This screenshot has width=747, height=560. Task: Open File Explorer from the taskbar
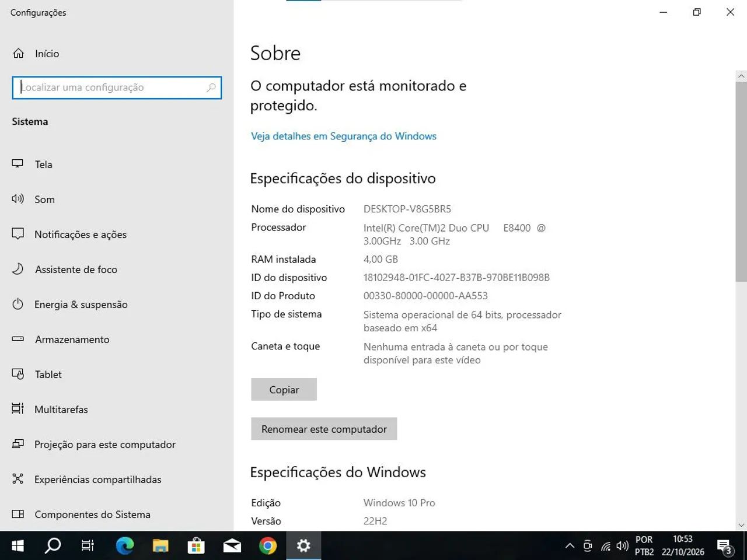point(160,545)
